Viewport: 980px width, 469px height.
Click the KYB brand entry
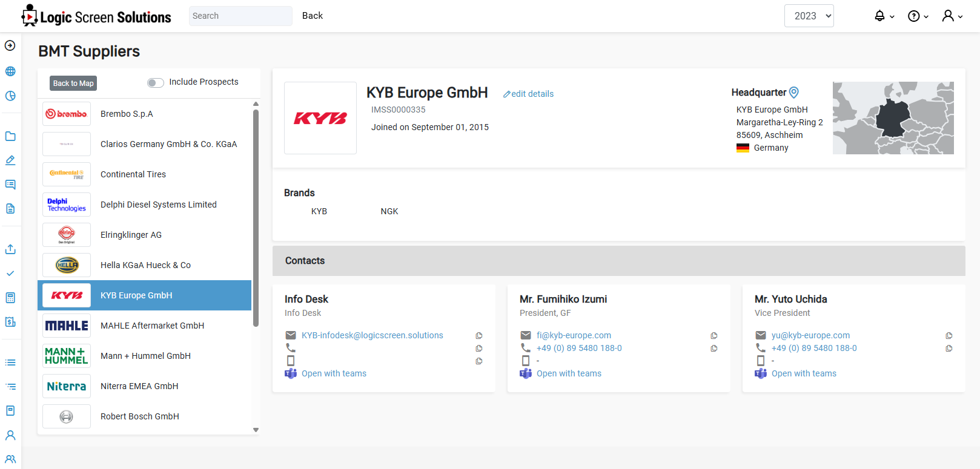(319, 211)
